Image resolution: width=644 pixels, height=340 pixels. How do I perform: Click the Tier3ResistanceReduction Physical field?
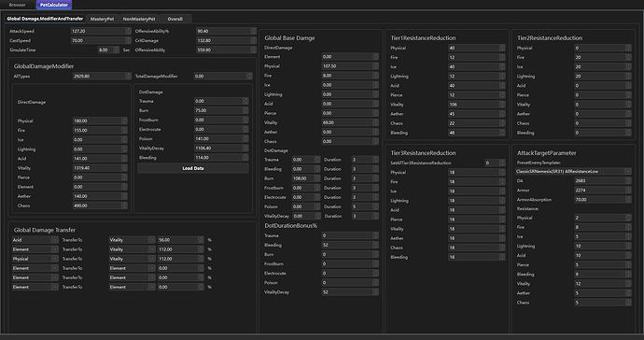(x=476, y=173)
